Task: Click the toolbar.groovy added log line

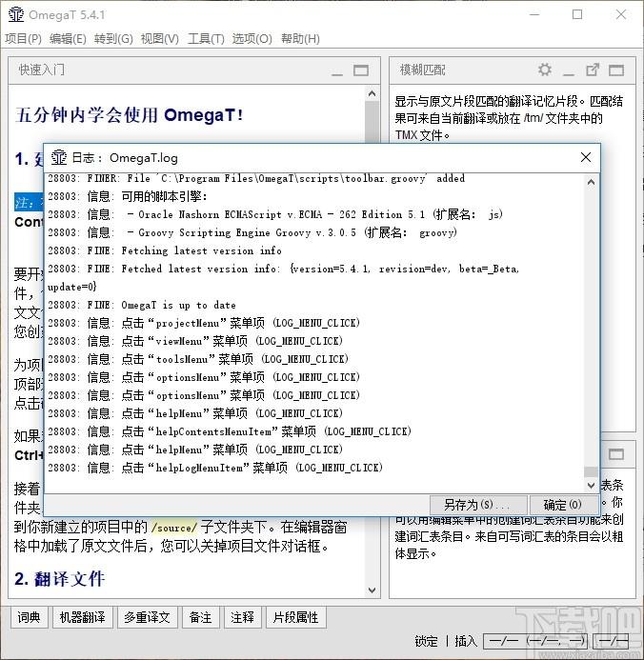Action: [x=256, y=178]
